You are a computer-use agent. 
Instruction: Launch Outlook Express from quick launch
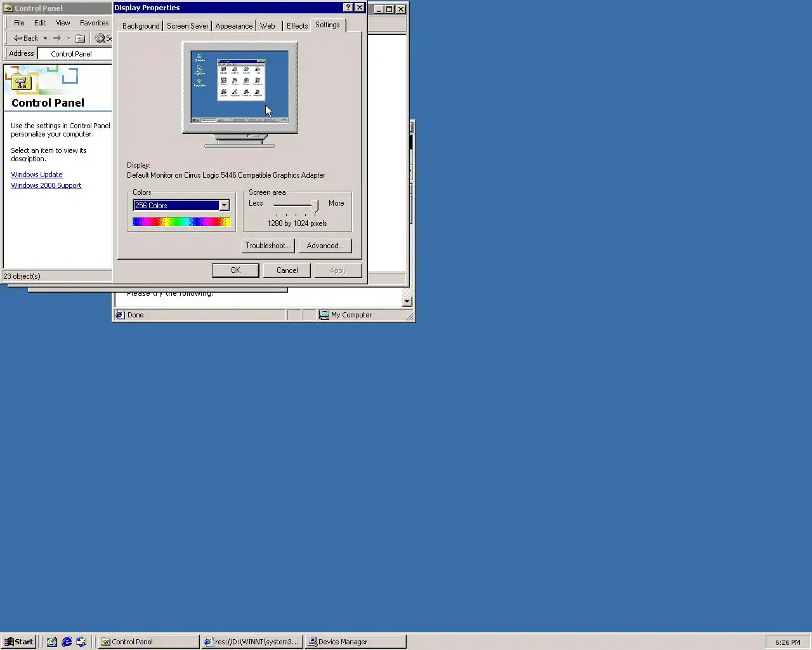pos(81,642)
